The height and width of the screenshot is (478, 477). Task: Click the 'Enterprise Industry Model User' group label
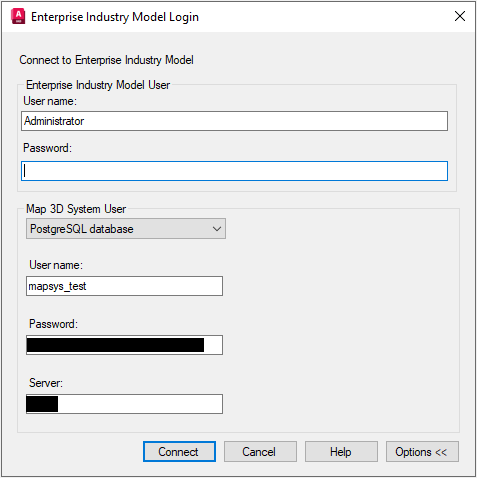click(98, 85)
